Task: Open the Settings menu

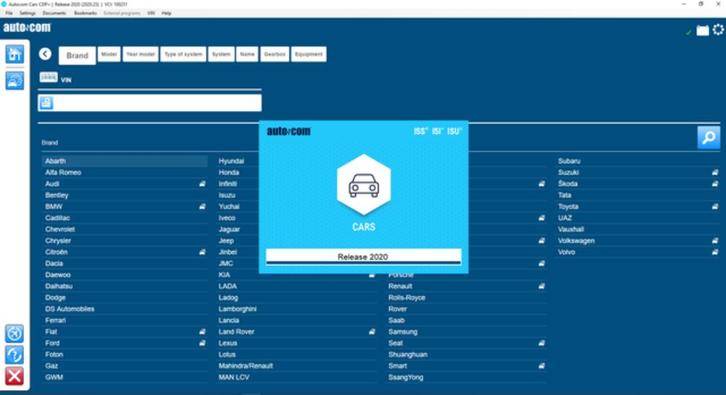Action: 27,13
